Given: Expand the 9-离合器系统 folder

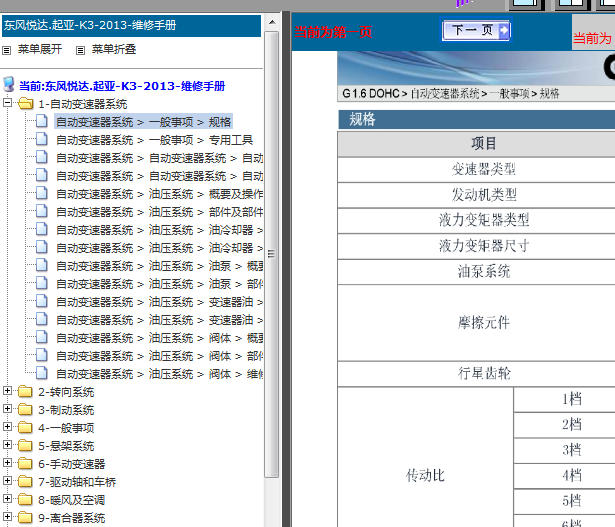Looking at the screenshot, I should tap(7, 517).
